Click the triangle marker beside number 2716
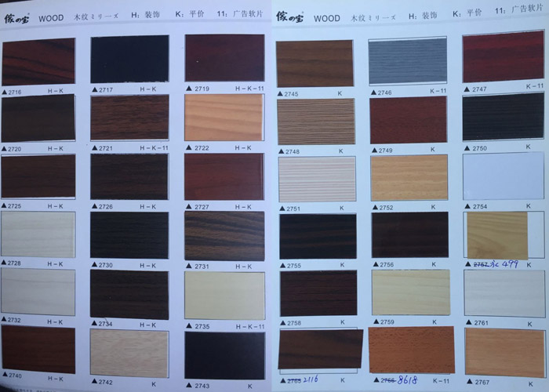 5,92
